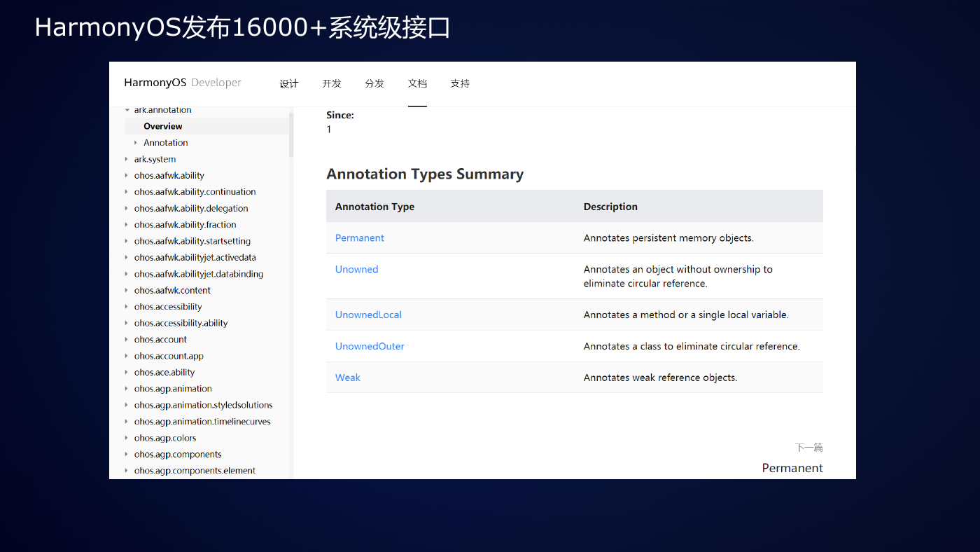The image size is (980, 552).
Task: Expand ohos.account arrow
Action: (127, 340)
